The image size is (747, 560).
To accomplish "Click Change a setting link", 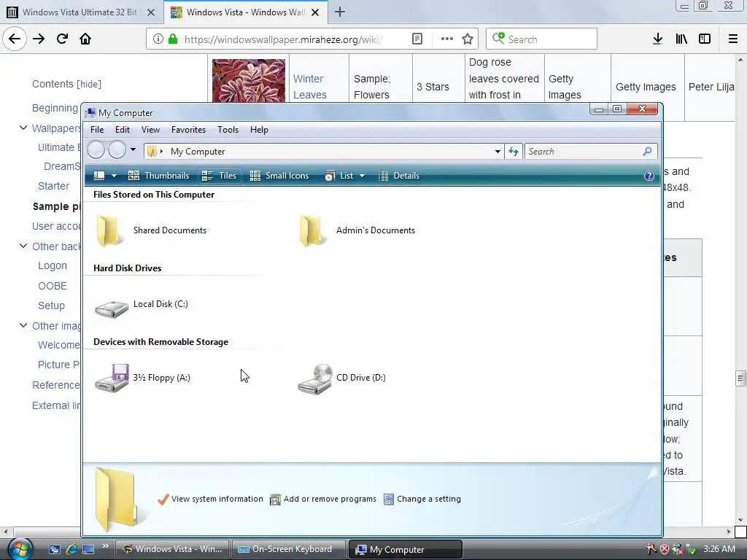I will click(x=422, y=499).
